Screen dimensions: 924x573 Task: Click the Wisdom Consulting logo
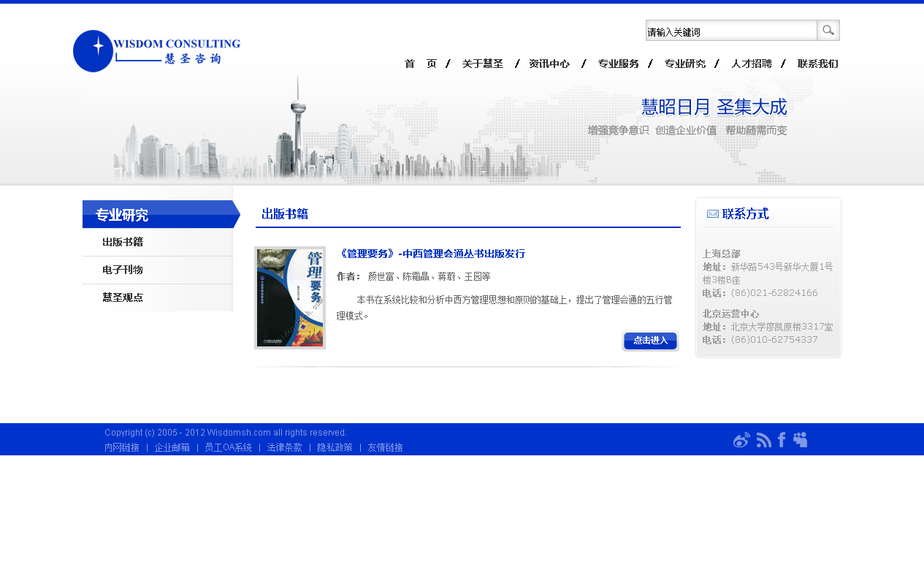(156, 51)
